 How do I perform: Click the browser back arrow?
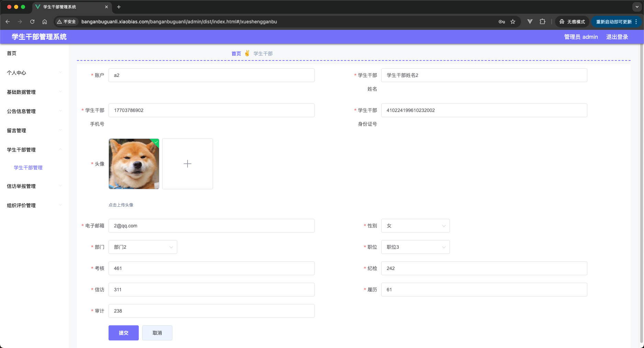pyautogui.click(x=8, y=22)
